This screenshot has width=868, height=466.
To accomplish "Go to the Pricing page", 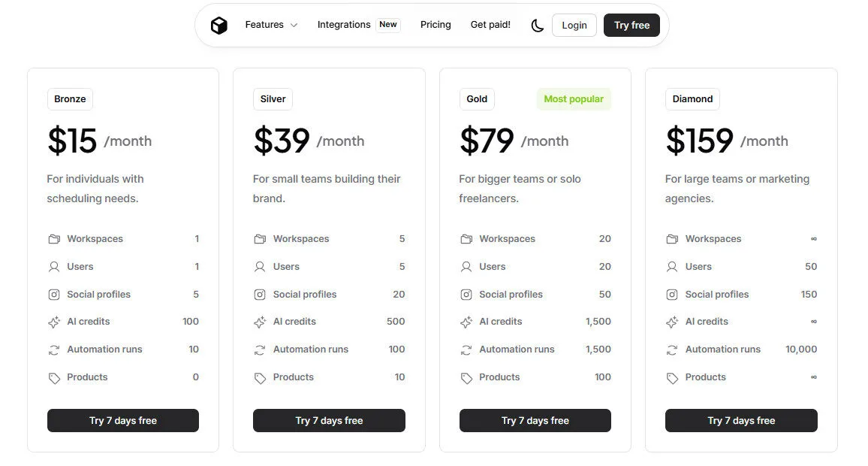I will click(x=436, y=25).
